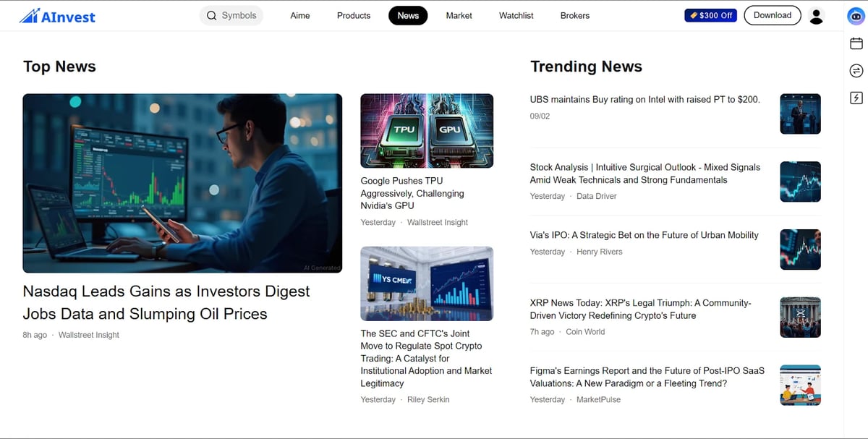
Task: Open the Aime menu item
Action: tap(299, 16)
